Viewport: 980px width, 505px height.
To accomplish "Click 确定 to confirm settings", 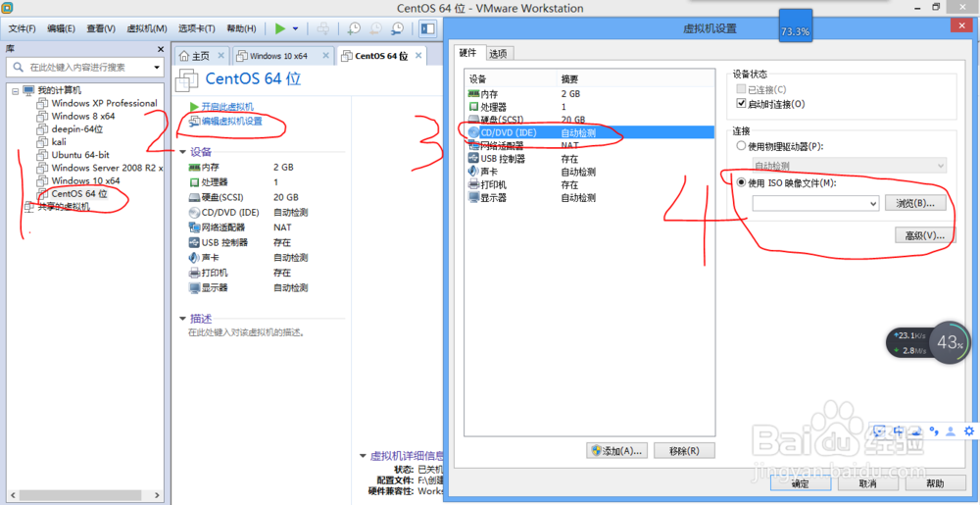I will 800,483.
